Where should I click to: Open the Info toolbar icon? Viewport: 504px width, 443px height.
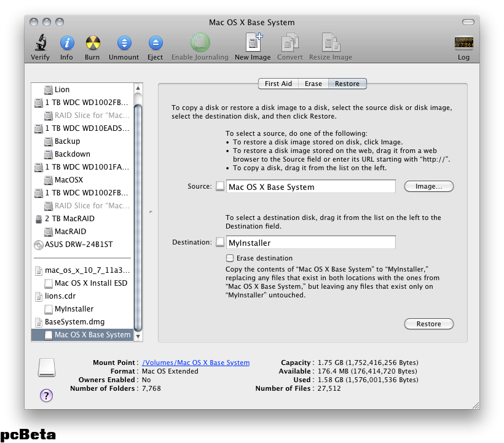(x=67, y=43)
